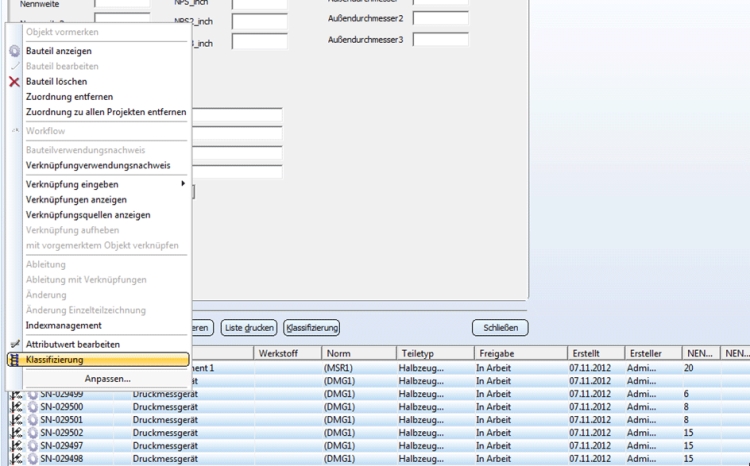Click the gear icon of row SN-029501
This screenshot has height=466, width=750.
pyautogui.click(x=33, y=420)
